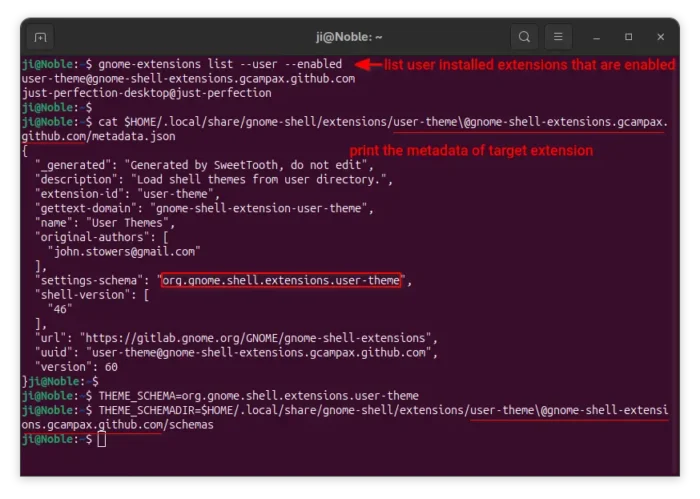Minimize the terminal window
The width and height of the screenshot is (700, 499).
pyautogui.click(x=599, y=38)
